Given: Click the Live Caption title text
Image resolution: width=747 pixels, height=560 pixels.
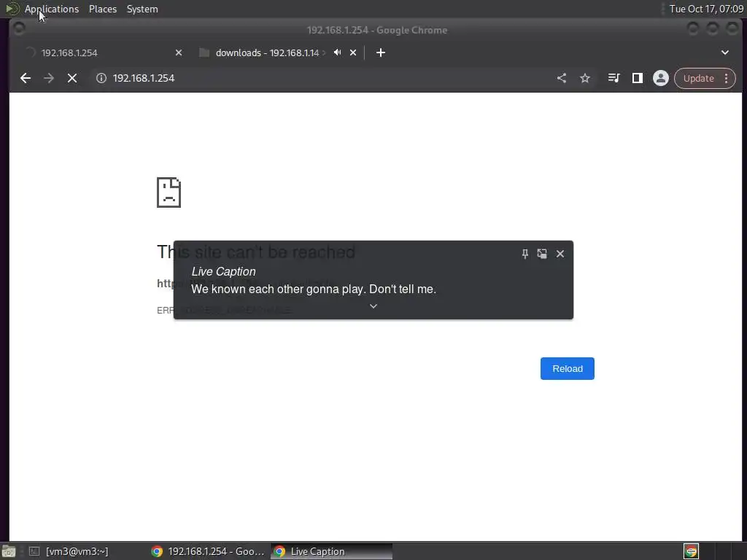Looking at the screenshot, I should 223,271.
